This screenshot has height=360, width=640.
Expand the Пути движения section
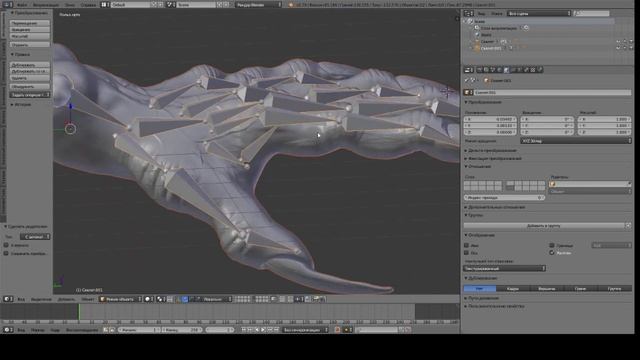click(482, 298)
